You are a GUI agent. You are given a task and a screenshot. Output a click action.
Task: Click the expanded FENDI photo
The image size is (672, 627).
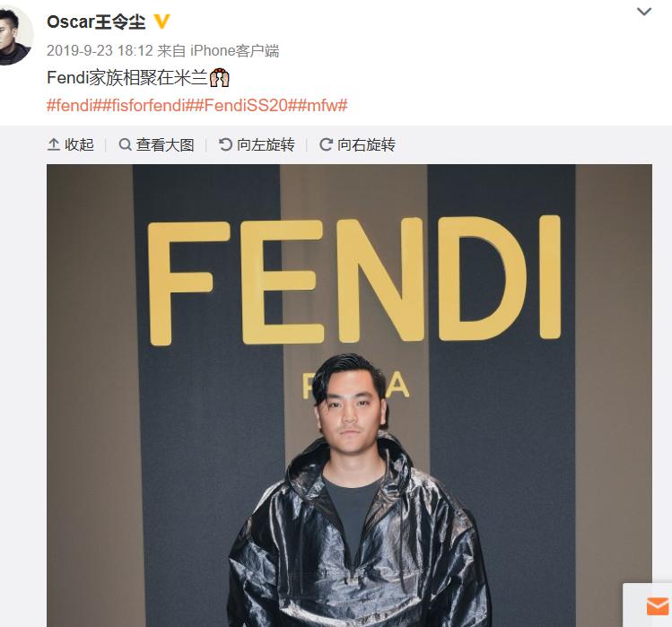point(349,396)
